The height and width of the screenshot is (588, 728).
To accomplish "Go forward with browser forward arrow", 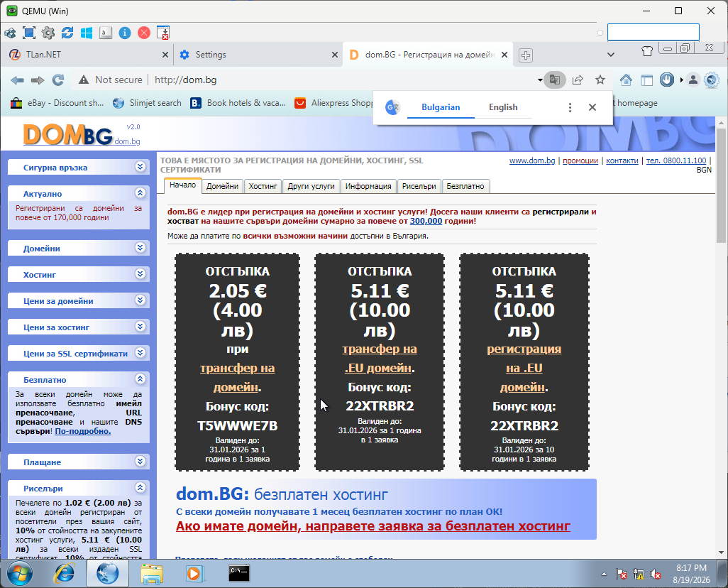I will (38, 80).
